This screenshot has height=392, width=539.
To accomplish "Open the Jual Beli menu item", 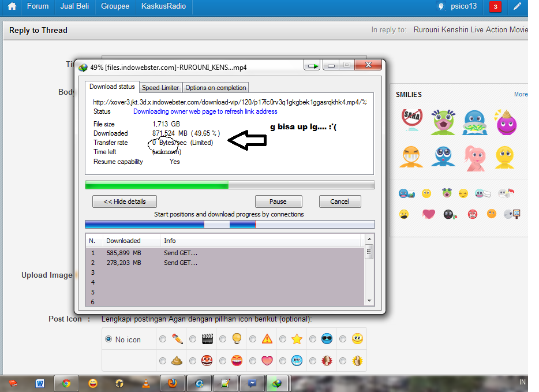I will pos(74,6).
